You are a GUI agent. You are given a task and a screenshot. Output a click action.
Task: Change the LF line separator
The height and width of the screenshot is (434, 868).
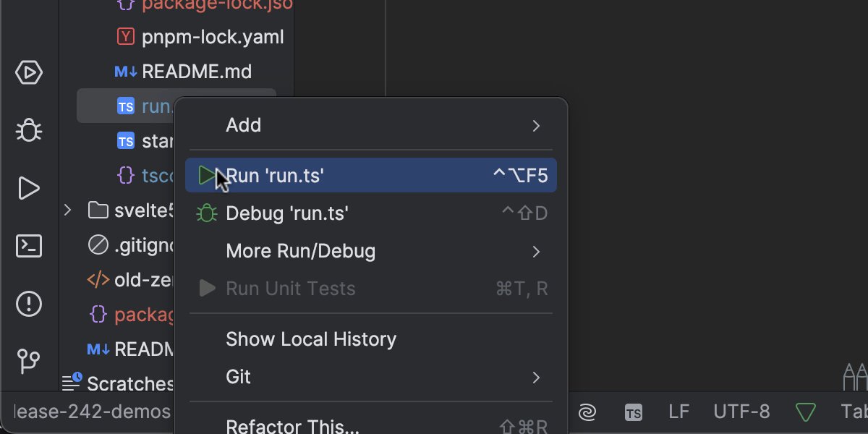tap(678, 412)
